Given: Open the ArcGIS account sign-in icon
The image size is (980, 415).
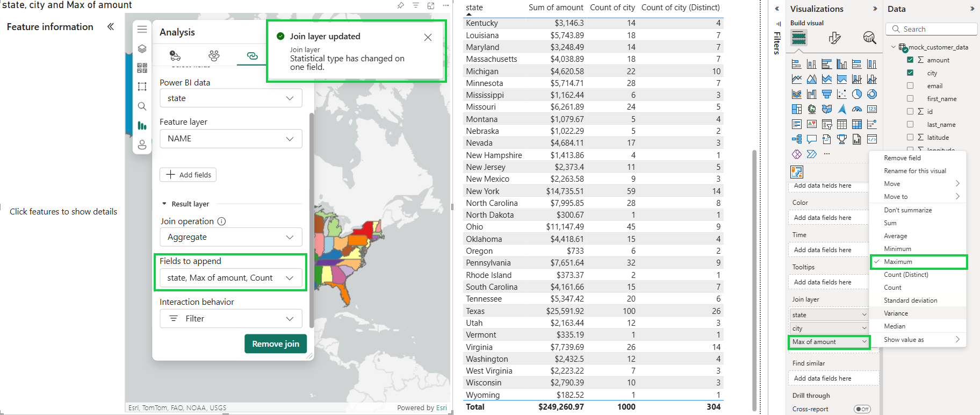Looking at the screenshot, I should point(142,145).
